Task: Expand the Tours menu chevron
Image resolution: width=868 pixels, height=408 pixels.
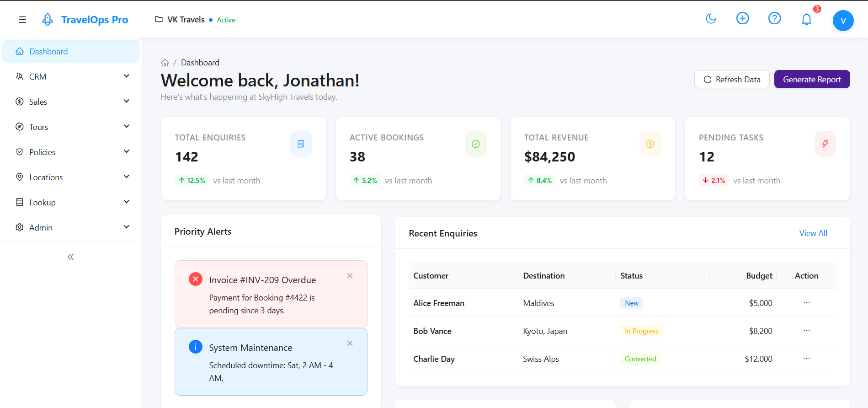Action: [127, 126]
